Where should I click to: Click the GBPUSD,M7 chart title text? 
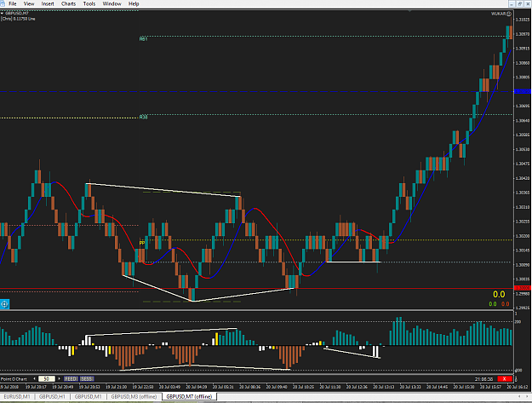click(17, 14)
